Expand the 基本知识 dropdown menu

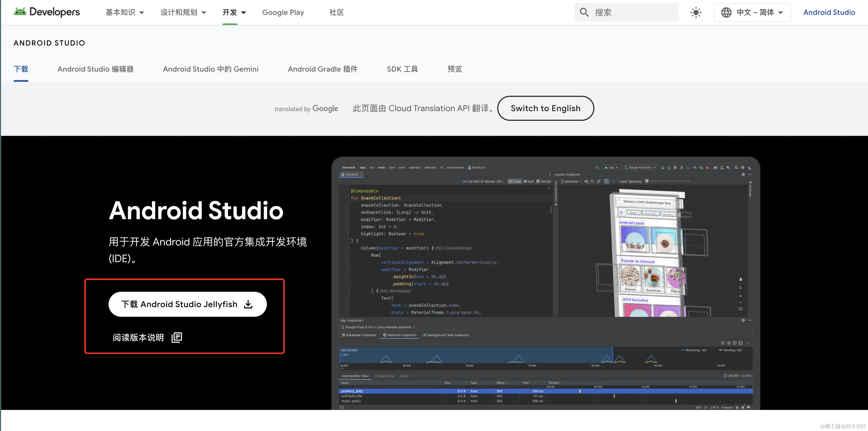pyautogui.click(x=125, y=12)
